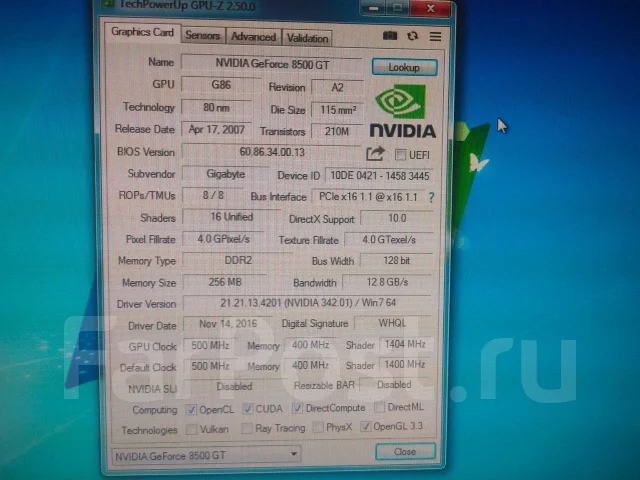Click the Transistors value 210M
Viewport: 640px width, 480px height.
(337, 131)
